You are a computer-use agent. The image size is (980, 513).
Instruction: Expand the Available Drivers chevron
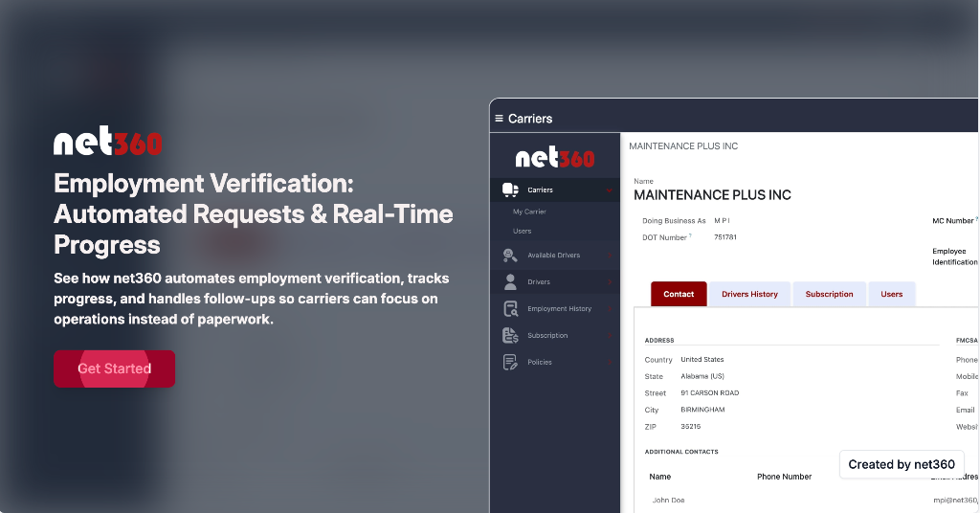(610, 255)
